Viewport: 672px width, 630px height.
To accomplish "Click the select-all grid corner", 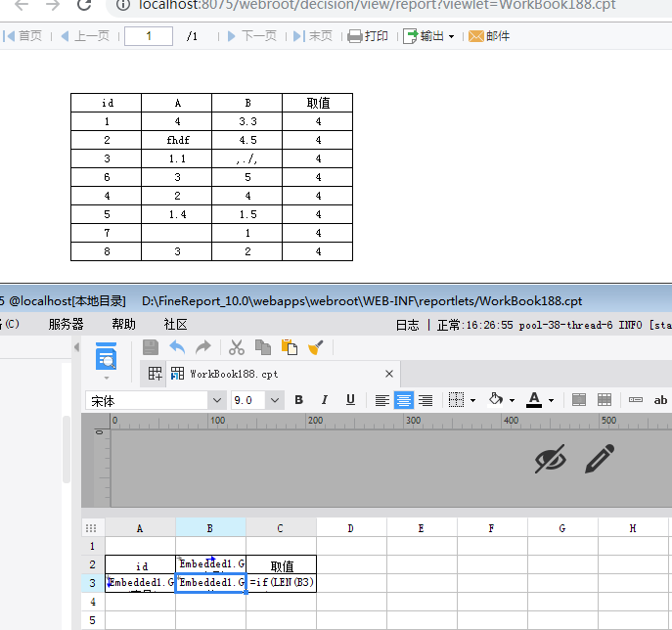I will (91, 528).
